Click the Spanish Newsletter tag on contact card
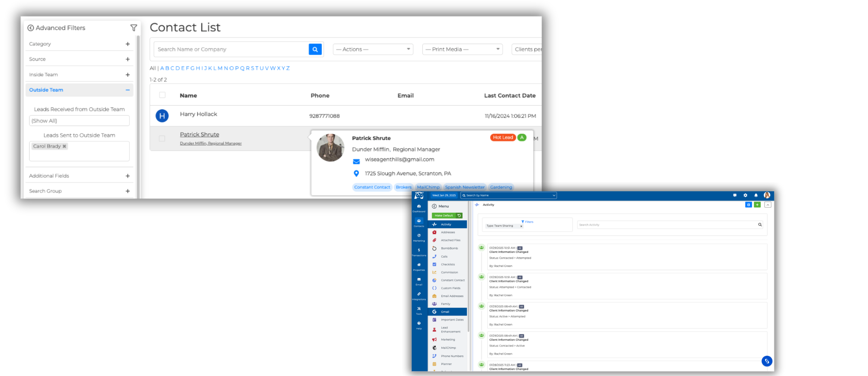Screen dimensions: 868x376 (465, 187)
